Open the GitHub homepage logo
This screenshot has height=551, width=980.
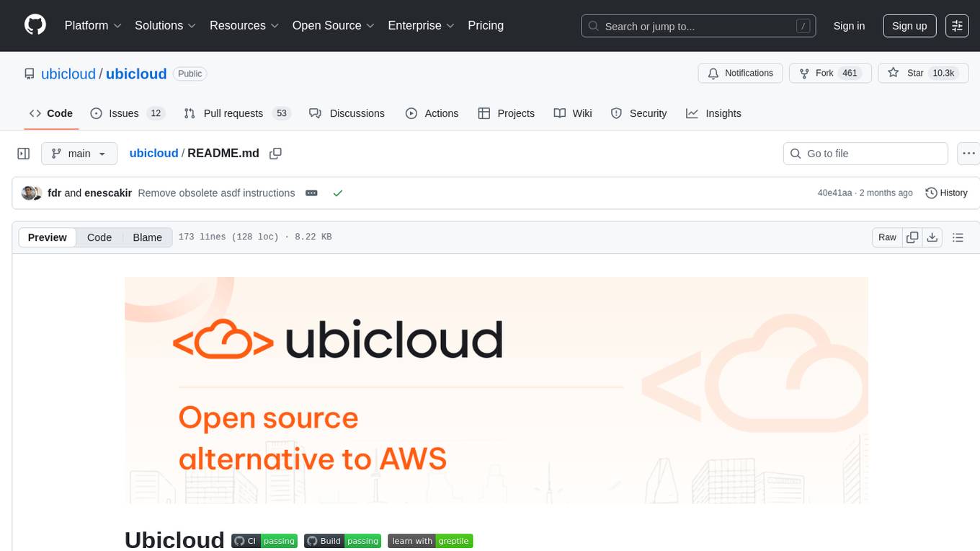[x=35, y=25]
